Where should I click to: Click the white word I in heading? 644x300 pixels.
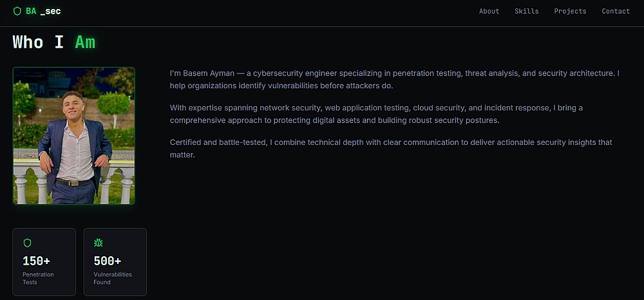59,42
